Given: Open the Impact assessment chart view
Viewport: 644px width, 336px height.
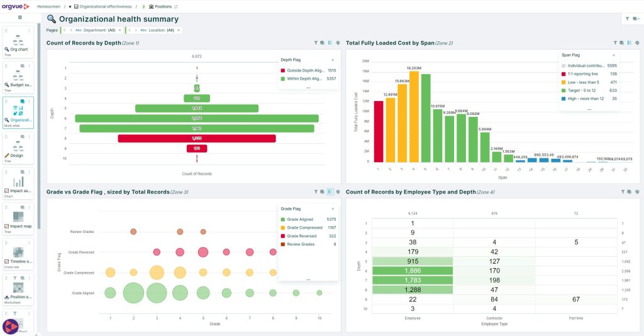Looking at the screenshot, I should 18,184.
